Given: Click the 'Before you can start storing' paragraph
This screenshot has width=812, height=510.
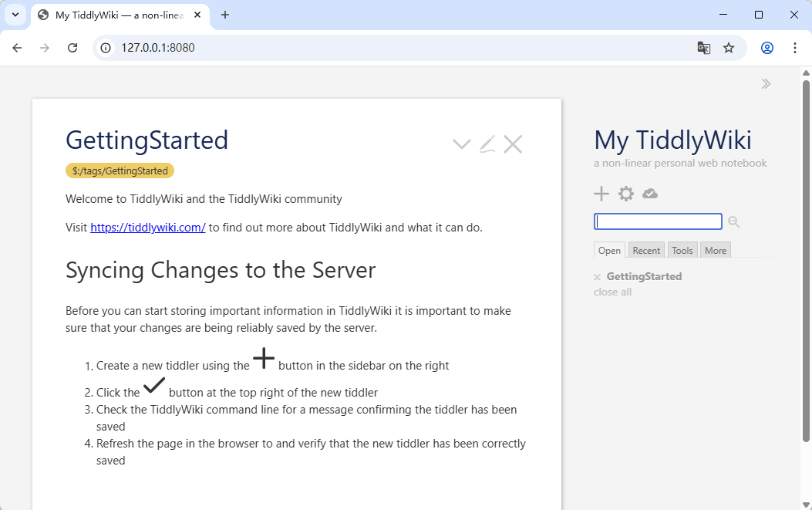Looking at the screenshot, I should coord(288,319).
